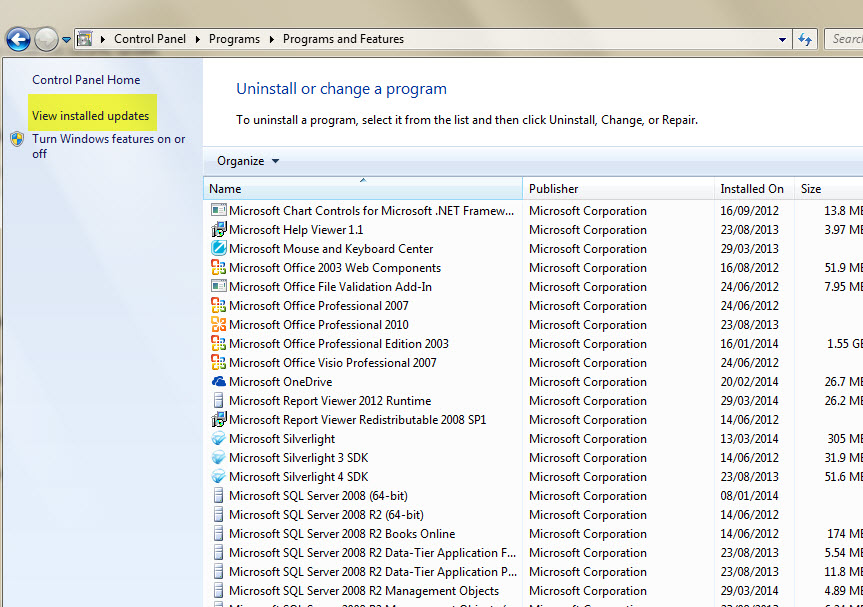Select the Microsoft Silverlight icon
Viewport: 863px width, 607px height.
pyautogui.click(x=218, y=438)
